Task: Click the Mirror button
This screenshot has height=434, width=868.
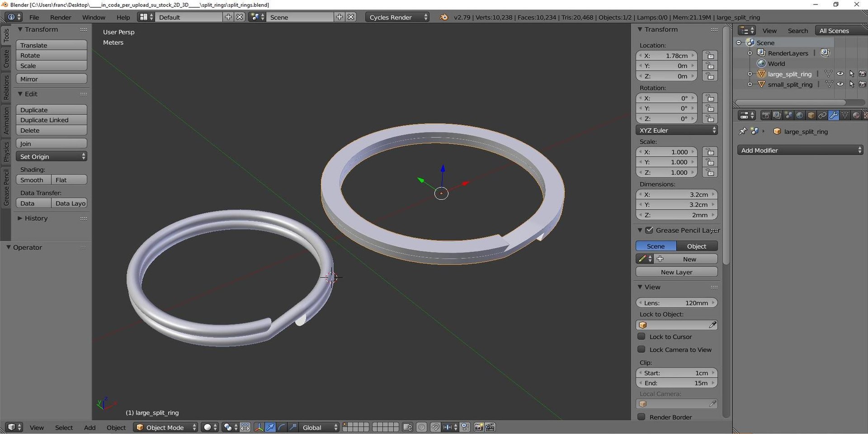Action: (x=52, y=79)
